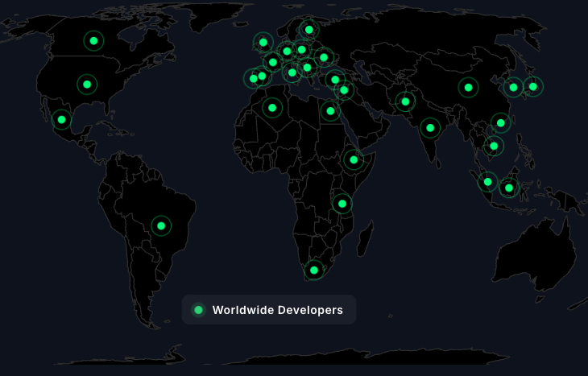Click the Algeria developer marker
Screen dimensions: 588x376
click(272, 108)
